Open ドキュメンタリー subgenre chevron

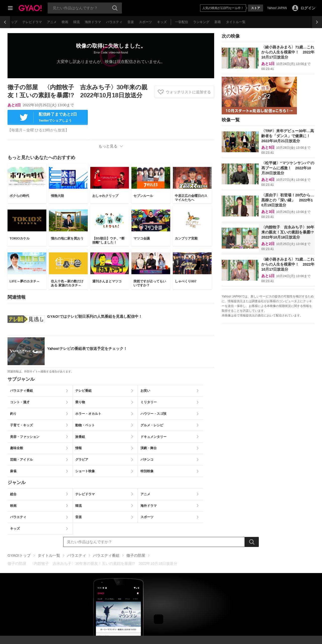tap(197, 437)
